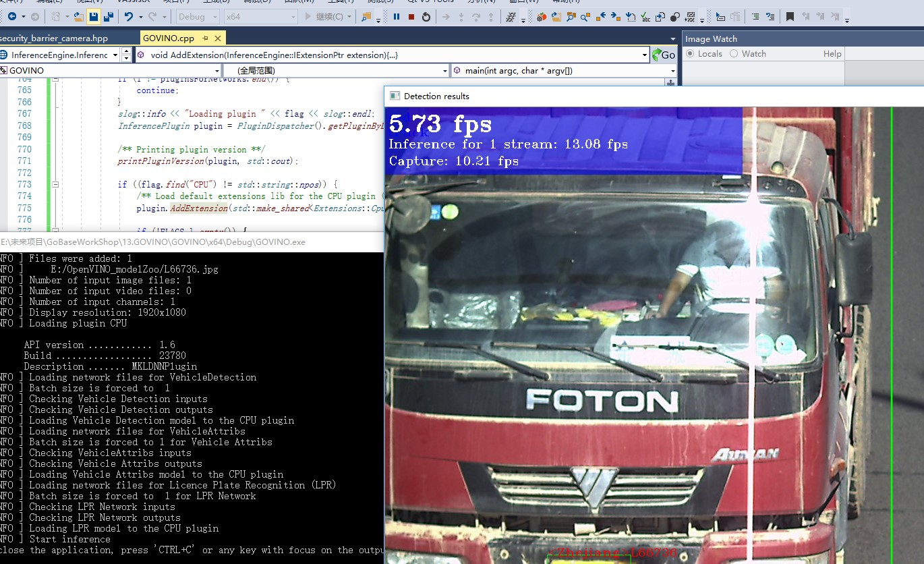Click line number 770 in the gutter
This screenshot has height=564, width=924.
(24, 149)
